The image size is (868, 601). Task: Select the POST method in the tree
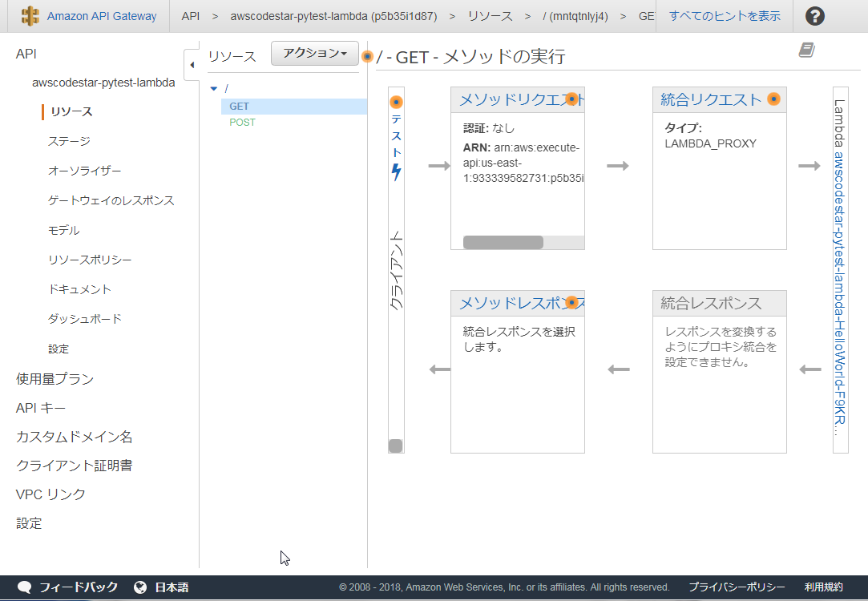point(242,122)
